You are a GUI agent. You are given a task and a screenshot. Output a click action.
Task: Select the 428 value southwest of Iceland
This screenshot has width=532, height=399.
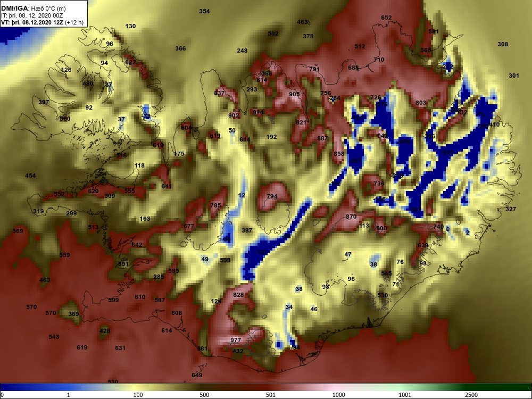pyautogui.click(x=105, y=331)
